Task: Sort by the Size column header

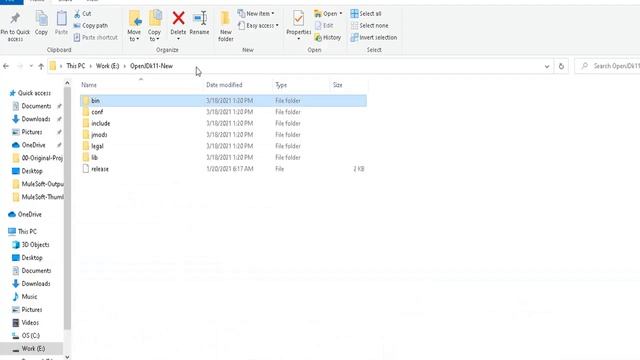Action: [x=349, y=85]
